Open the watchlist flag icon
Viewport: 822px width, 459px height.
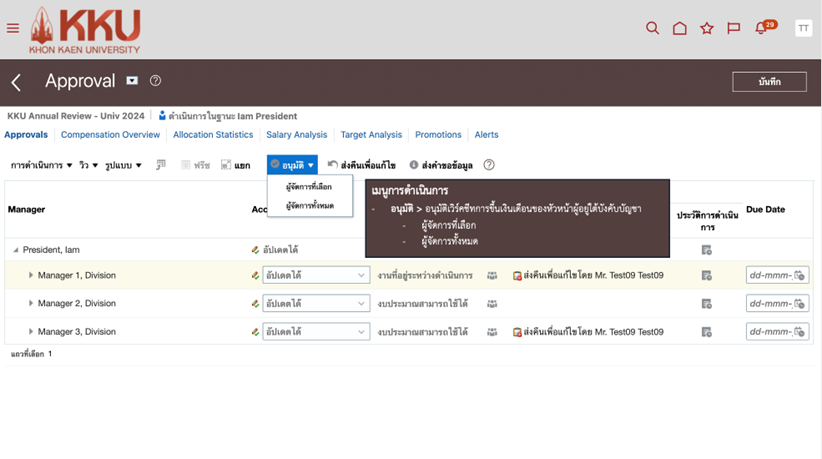pos(733,29)
